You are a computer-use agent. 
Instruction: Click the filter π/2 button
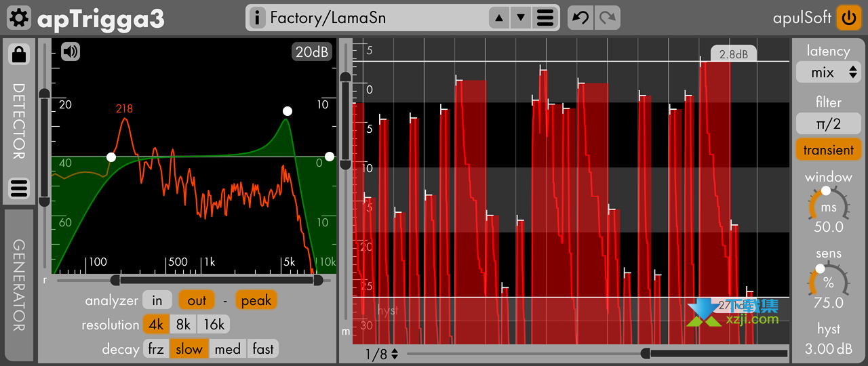coord(829,124)
